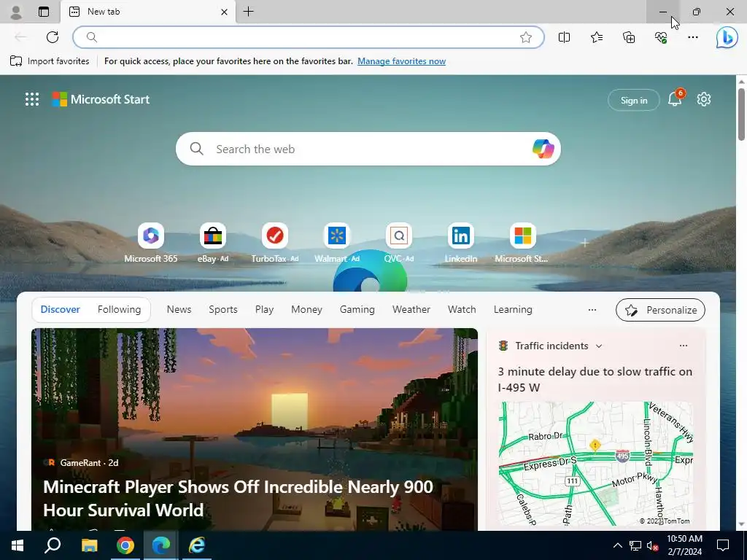Open the Play category
The width and height of the screenshot is (747, 560).
tap(264, 309)
